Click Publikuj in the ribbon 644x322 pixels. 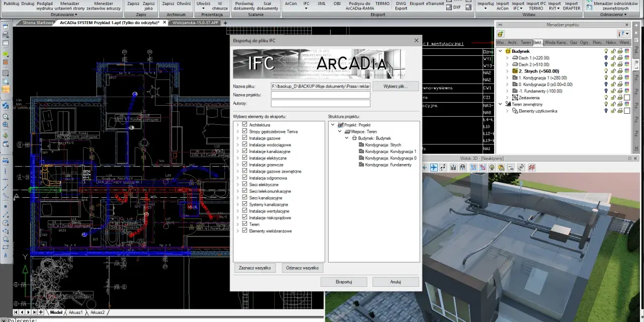(11, 4)
